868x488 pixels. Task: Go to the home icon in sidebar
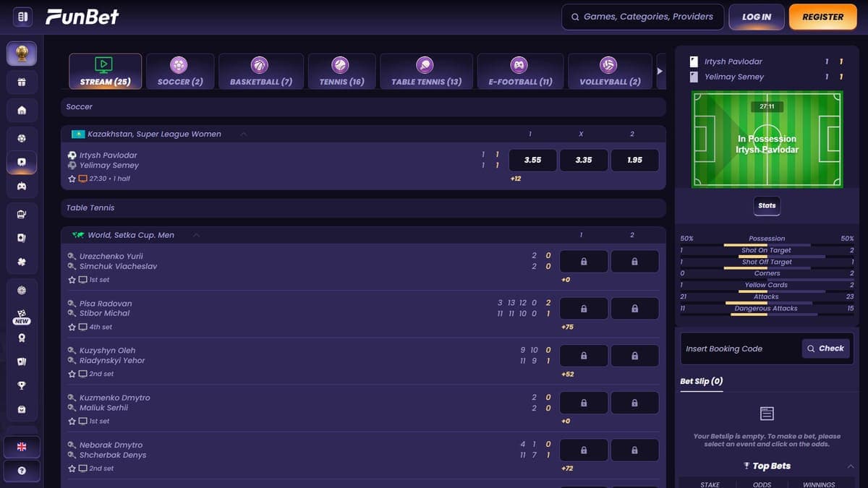click(x=22, y=111)
